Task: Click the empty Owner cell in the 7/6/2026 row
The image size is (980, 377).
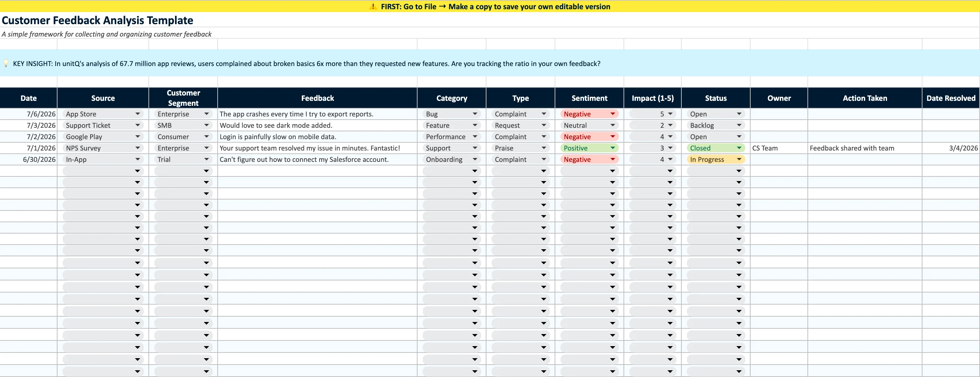Action: pyautogui.click(x=779, y=114)
